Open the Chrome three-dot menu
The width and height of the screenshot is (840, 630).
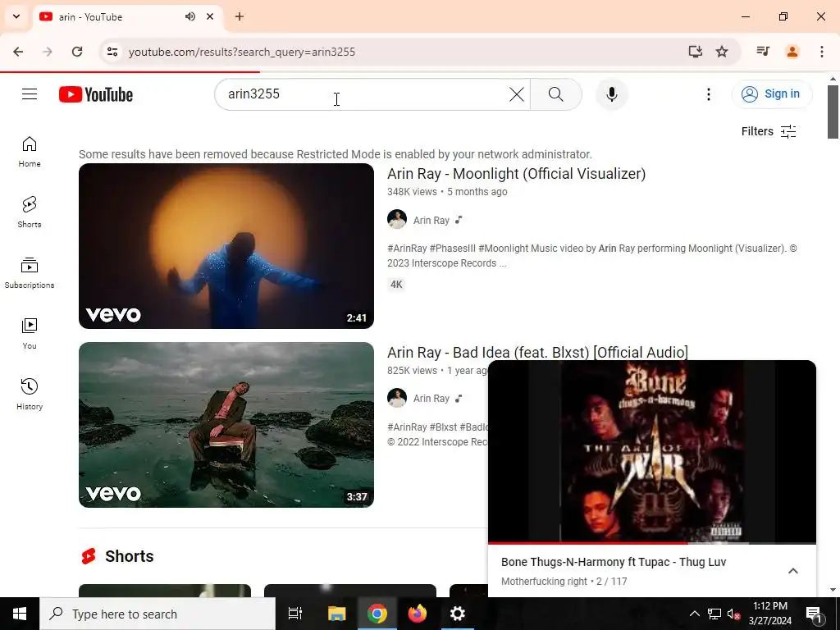click(x=821, y=52)
